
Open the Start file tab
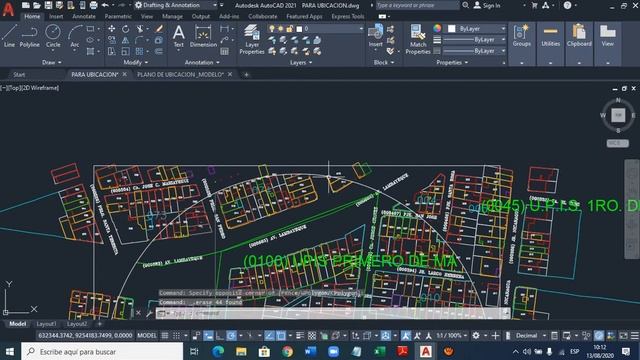pos(19,74)
